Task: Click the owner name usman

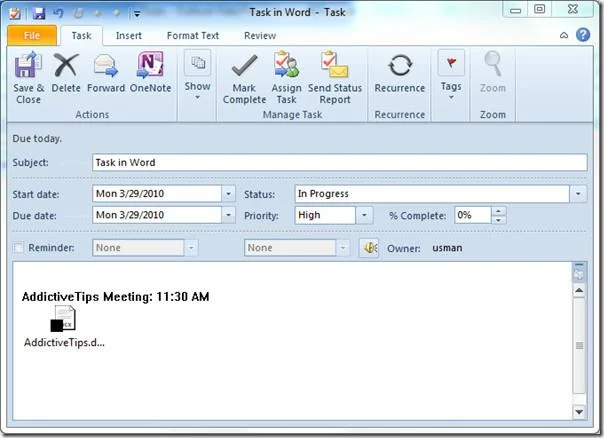Action: tap(447, 248)
